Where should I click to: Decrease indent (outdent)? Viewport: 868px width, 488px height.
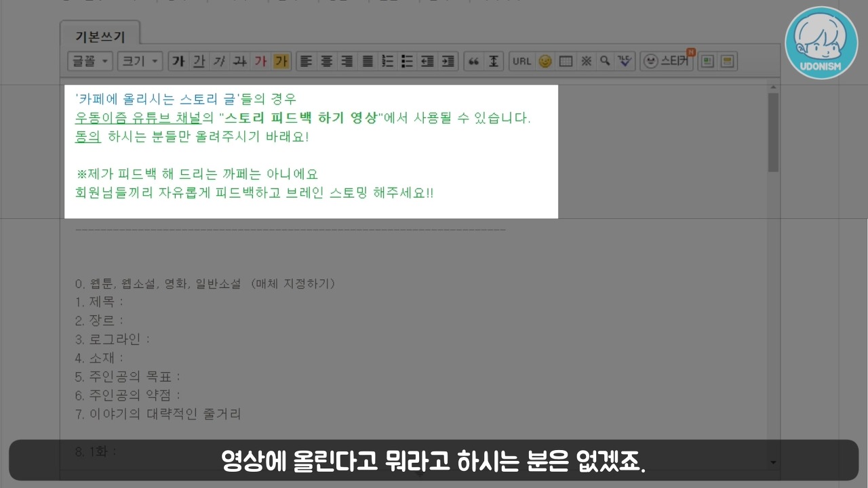[427, 61]
